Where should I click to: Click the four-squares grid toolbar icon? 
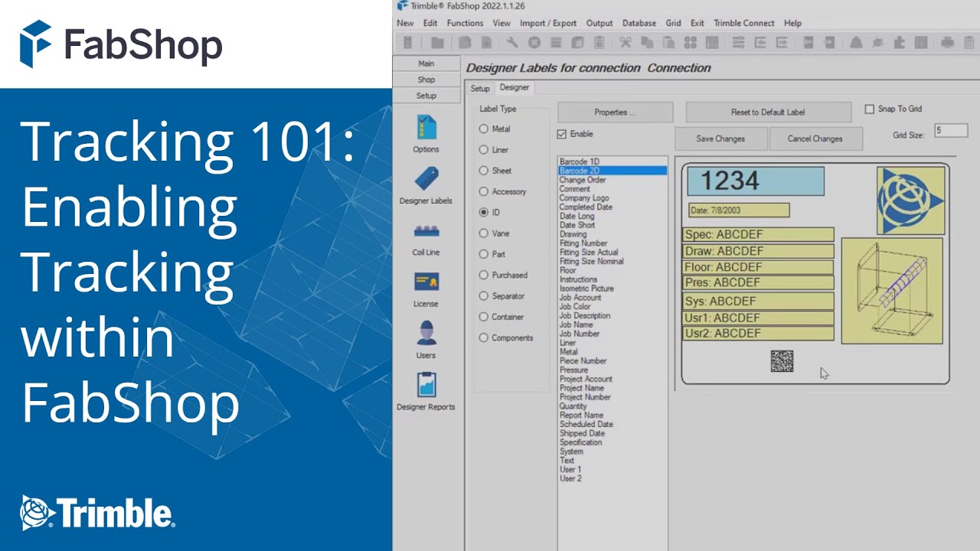click(x=691, y=43)
